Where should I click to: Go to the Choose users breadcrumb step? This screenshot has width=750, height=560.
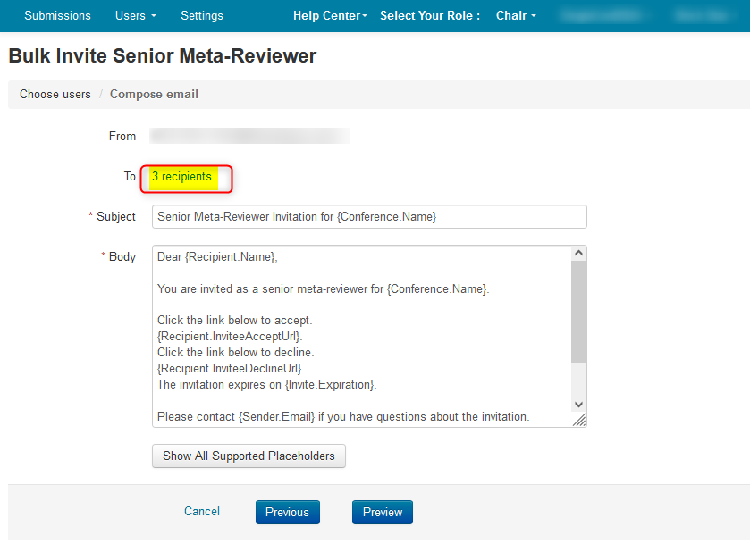(x=55, y=94)
